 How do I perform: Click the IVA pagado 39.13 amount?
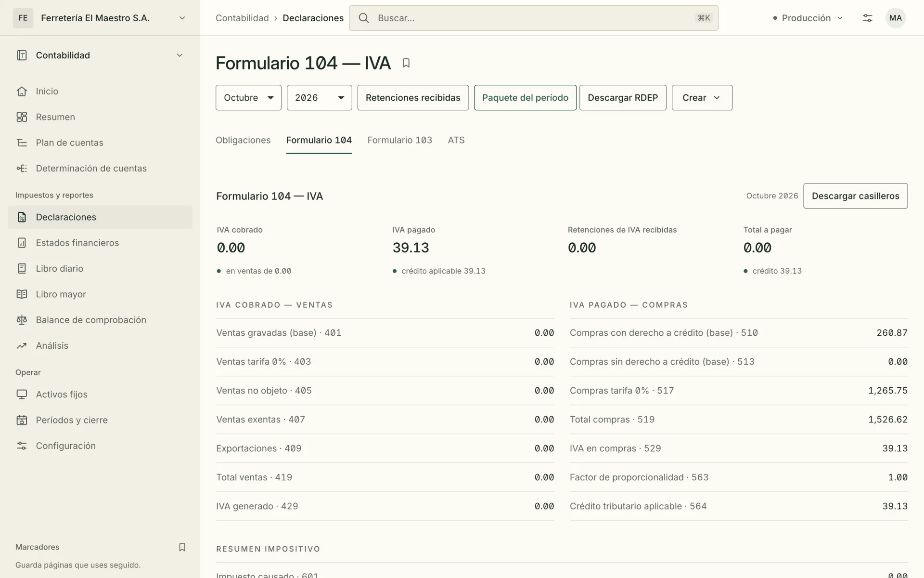coord(411,248)
